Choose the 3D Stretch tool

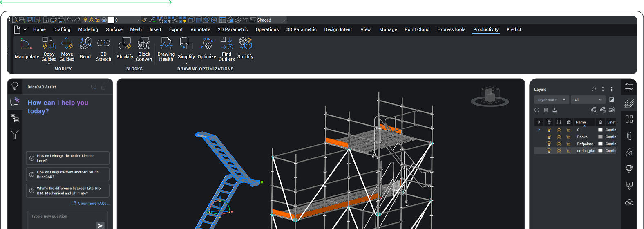click(x=103, y=49)
